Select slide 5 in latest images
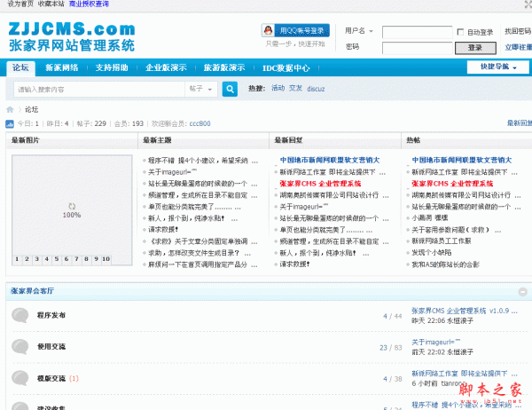The width and height of the screenshot is (532, 410). (57, 259)
